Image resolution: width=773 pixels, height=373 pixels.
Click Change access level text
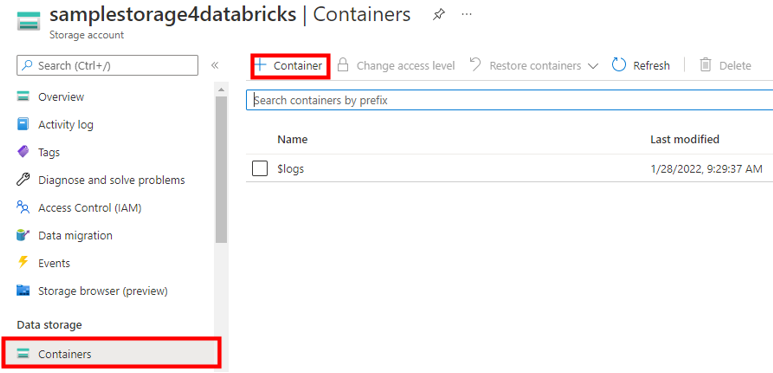[x=406, y=66]
